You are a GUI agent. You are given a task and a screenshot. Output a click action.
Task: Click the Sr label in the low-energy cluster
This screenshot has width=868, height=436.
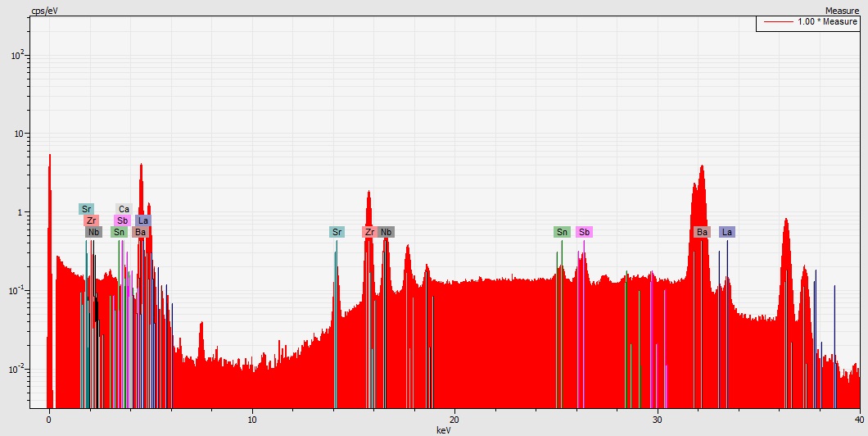86,209
